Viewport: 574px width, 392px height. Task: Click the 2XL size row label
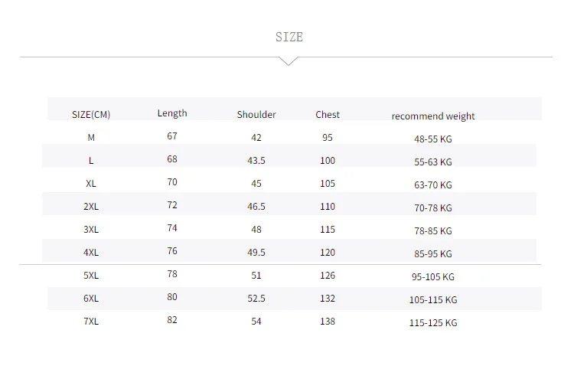pyautogui.click(x=91, y=207)
